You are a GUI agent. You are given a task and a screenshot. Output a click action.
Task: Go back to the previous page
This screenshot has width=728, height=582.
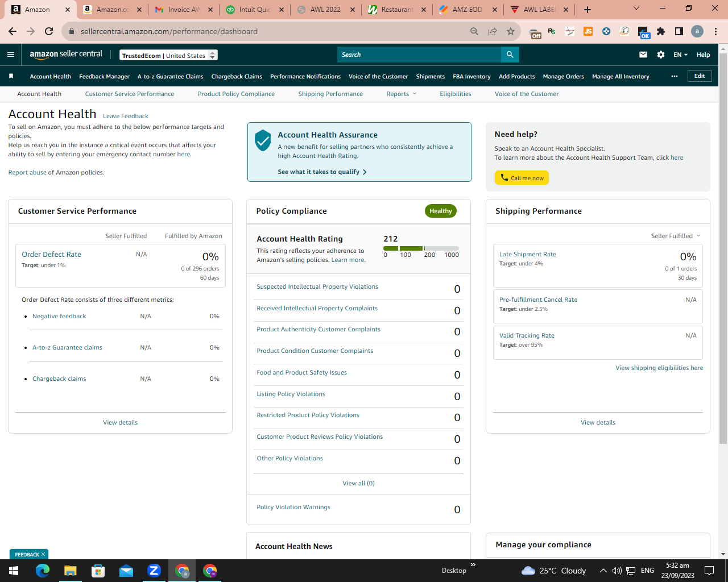(x=13, y=31)
